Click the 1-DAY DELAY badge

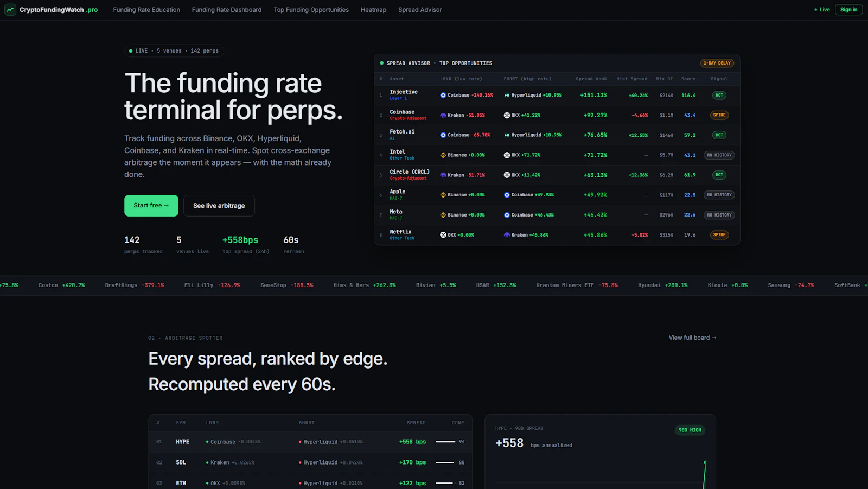pyautogui.click(x=717, y=63)
